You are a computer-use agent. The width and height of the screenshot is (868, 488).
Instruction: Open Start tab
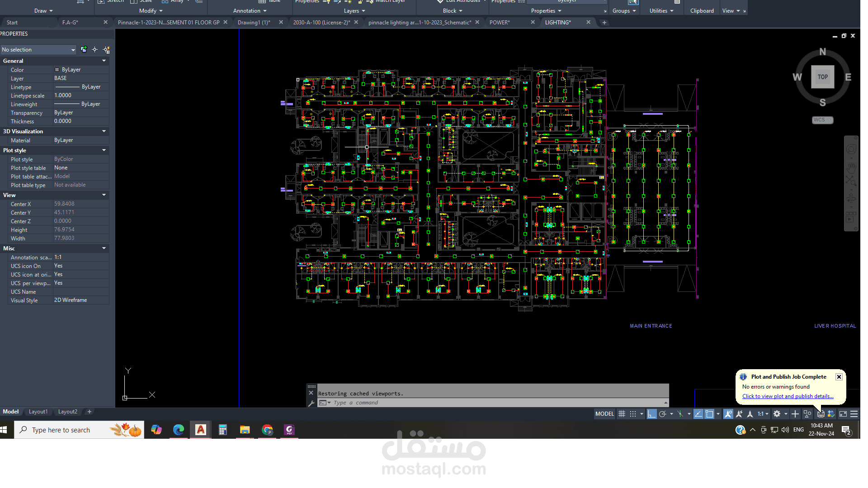tap(12, 22)
